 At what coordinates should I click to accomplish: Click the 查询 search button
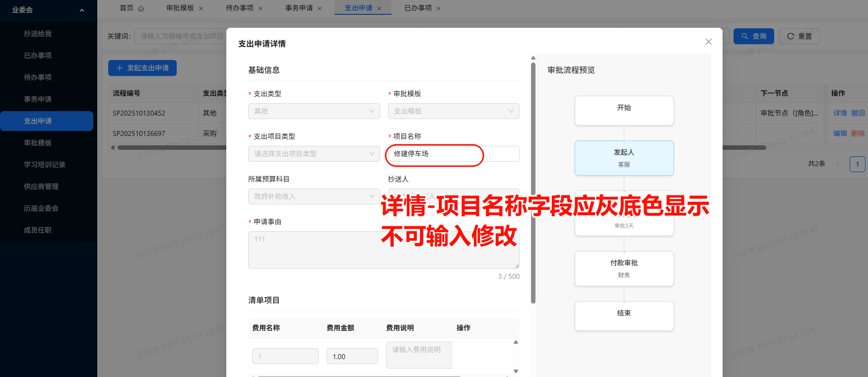click(753, 36)
